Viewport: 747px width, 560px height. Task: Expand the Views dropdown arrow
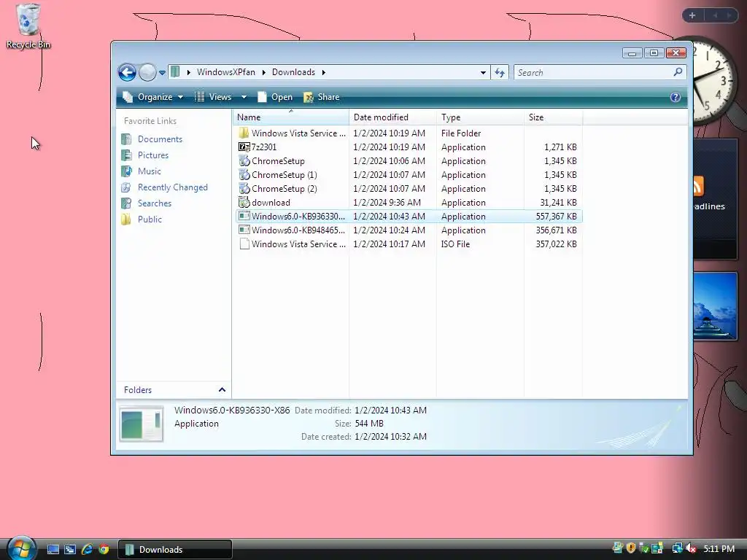[244, 97]
